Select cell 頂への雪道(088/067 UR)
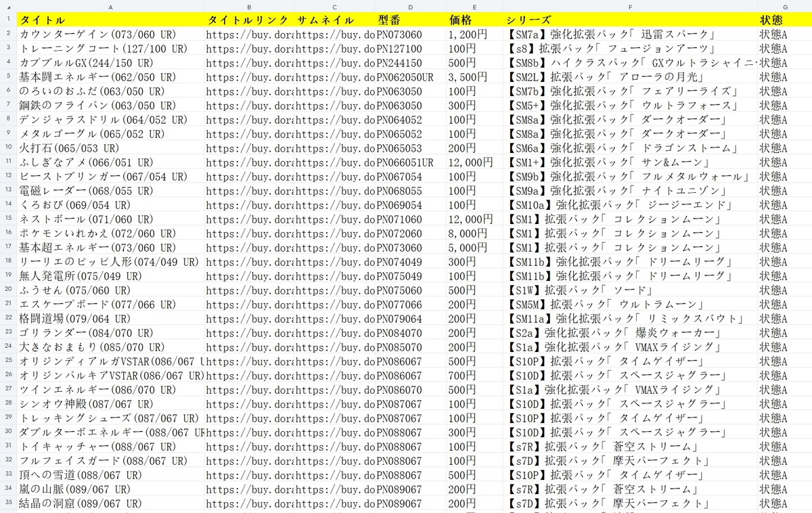 110,475
